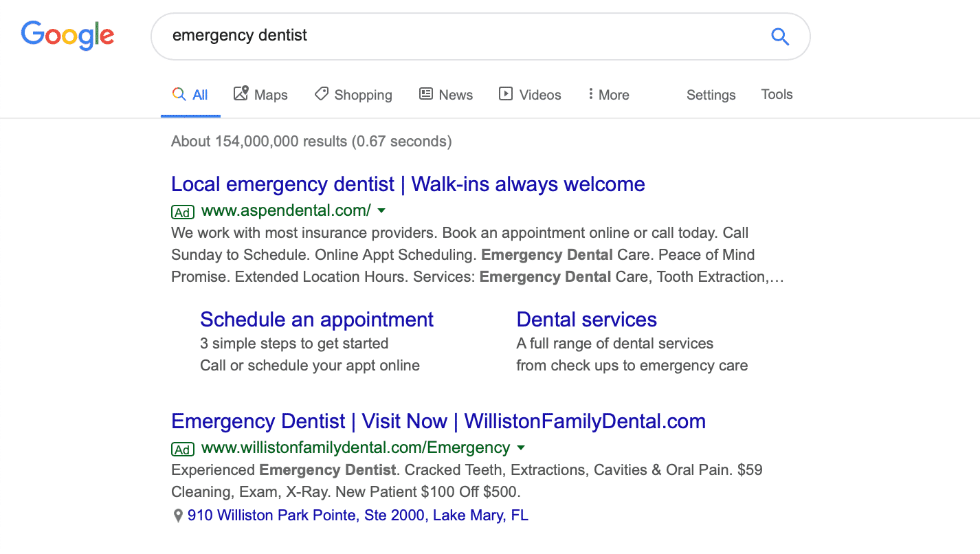The height and width of the screenshot is (554, 980).
Task: Click the Google logo
Action: point(67,36)
